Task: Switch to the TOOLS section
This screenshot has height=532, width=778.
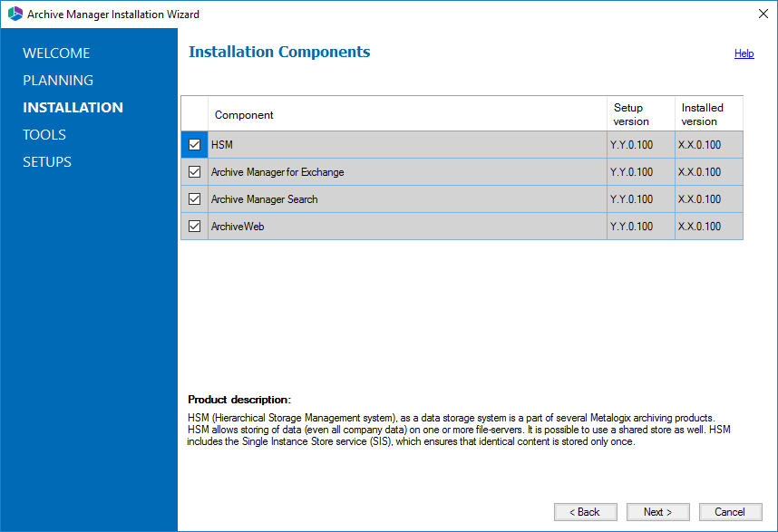Action: point(44,135)
